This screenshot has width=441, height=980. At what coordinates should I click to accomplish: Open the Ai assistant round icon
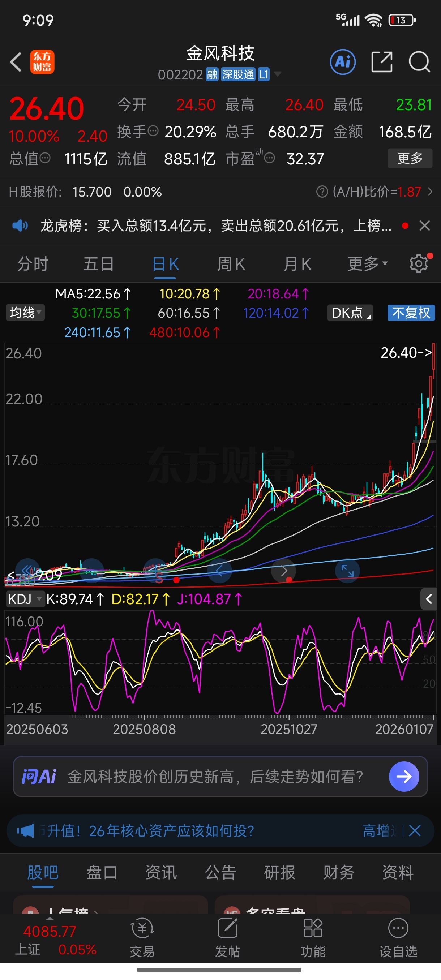[343, 62]
